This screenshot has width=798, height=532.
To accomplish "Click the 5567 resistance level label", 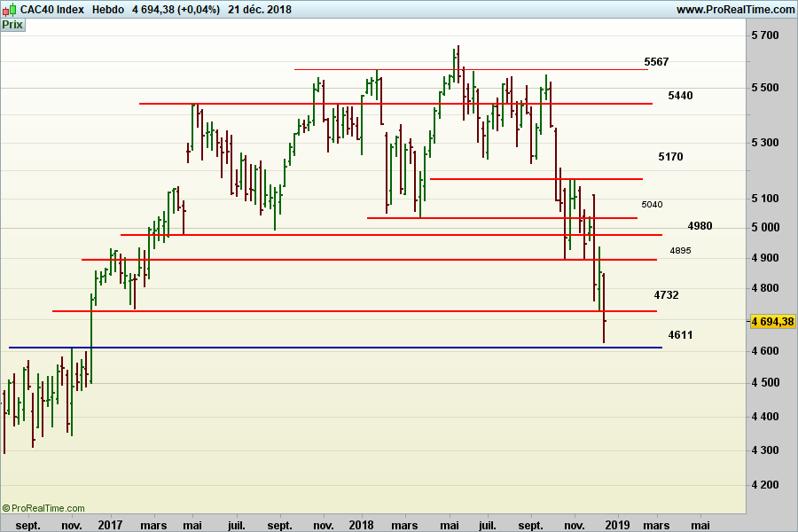I will 656,62.
